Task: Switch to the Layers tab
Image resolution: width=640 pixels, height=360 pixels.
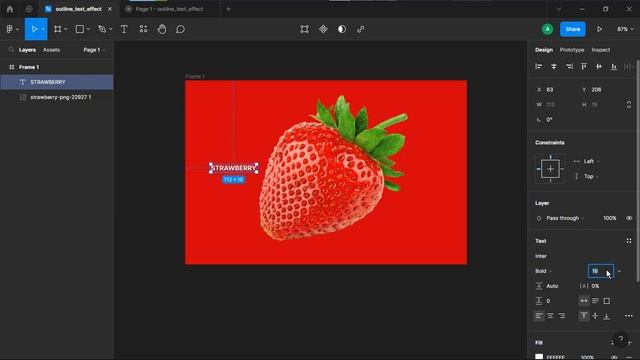Action: tap(27, 50)
